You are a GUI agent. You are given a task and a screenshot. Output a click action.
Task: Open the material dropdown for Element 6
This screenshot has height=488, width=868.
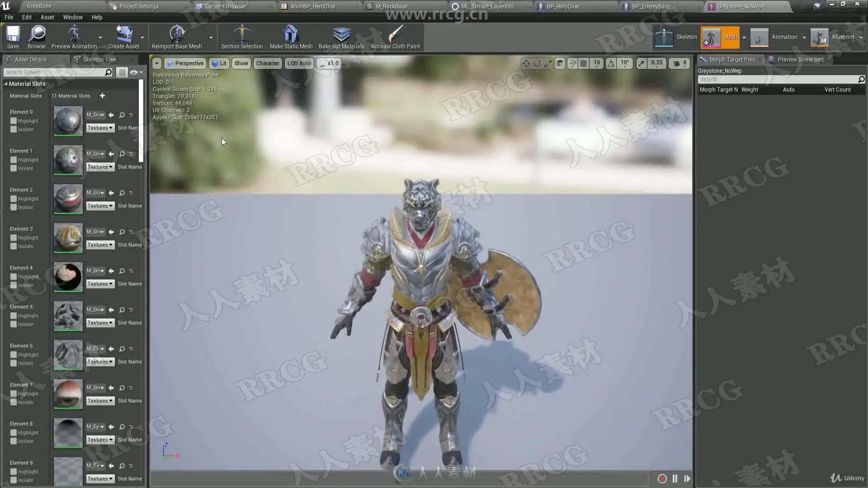tap(96, 349)
